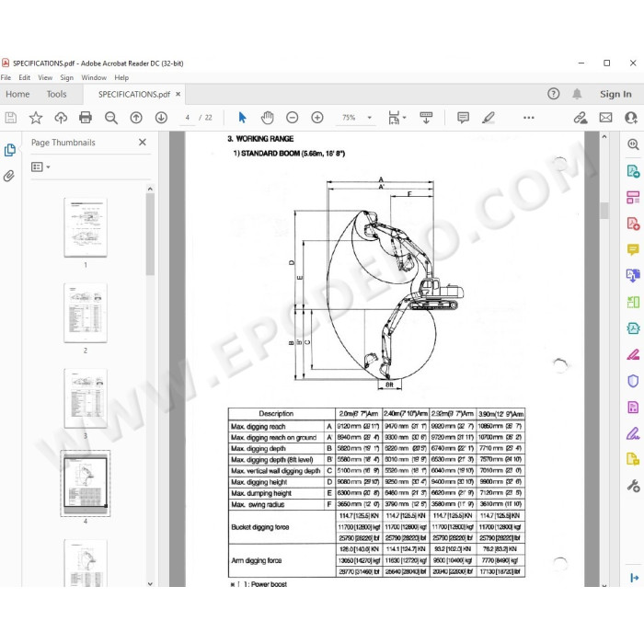This screenshot has width=644, height=644.
Task: Open the right pane search tool
Action: tap(633, 144)
